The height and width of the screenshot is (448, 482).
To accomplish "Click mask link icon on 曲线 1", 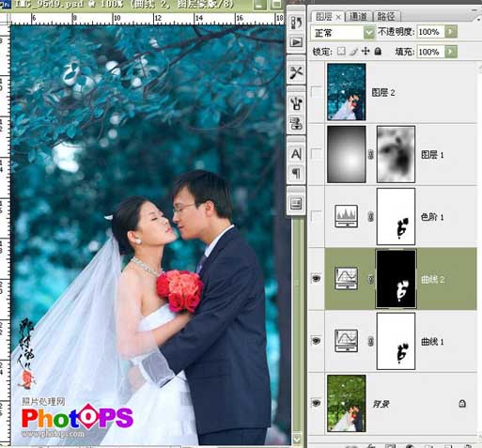I will coord(371,341).
